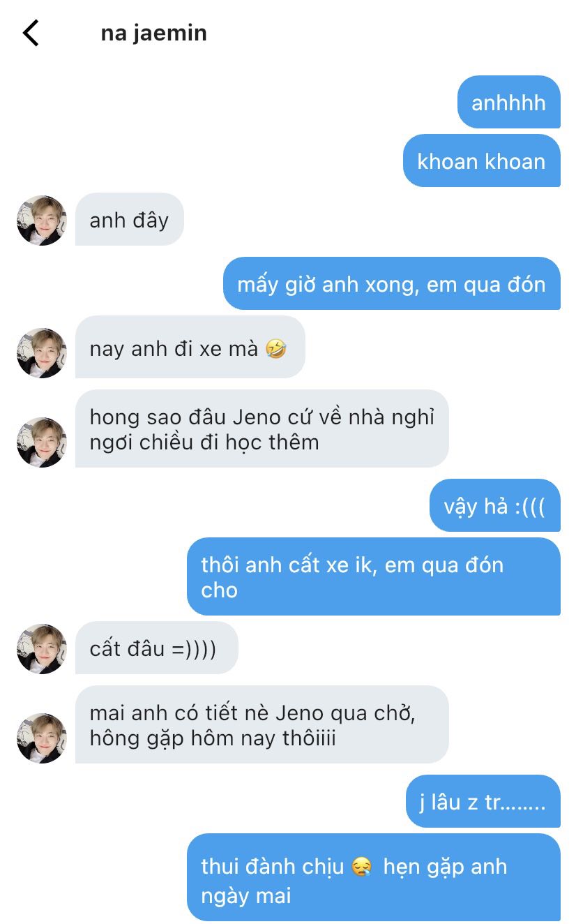
Task: Tap the avatar beside "cất đâu =))))"
Action: point(42,649)
